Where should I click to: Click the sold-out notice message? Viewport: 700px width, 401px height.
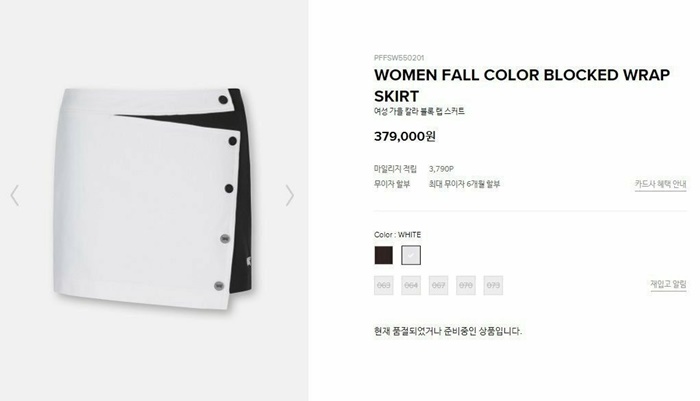(448, 331)
